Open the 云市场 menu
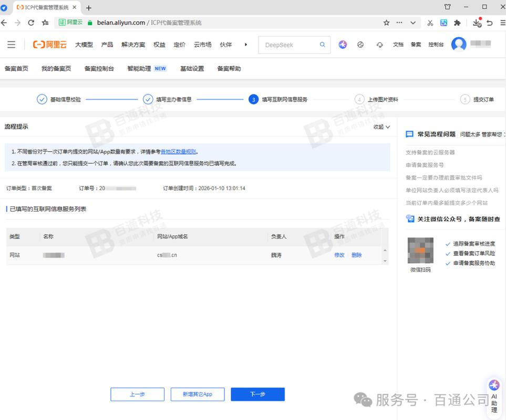506x420 pixels. (x=203, y=45)
